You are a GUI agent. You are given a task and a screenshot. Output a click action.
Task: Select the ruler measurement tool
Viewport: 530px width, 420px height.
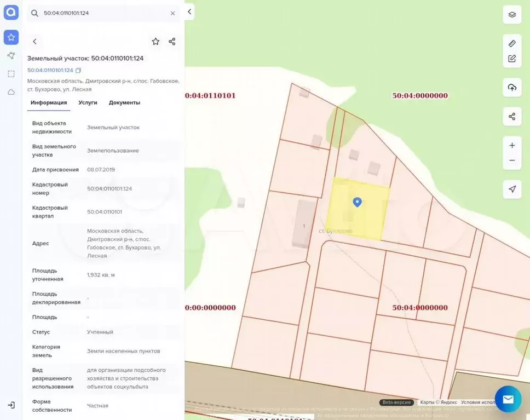(512, 44)
